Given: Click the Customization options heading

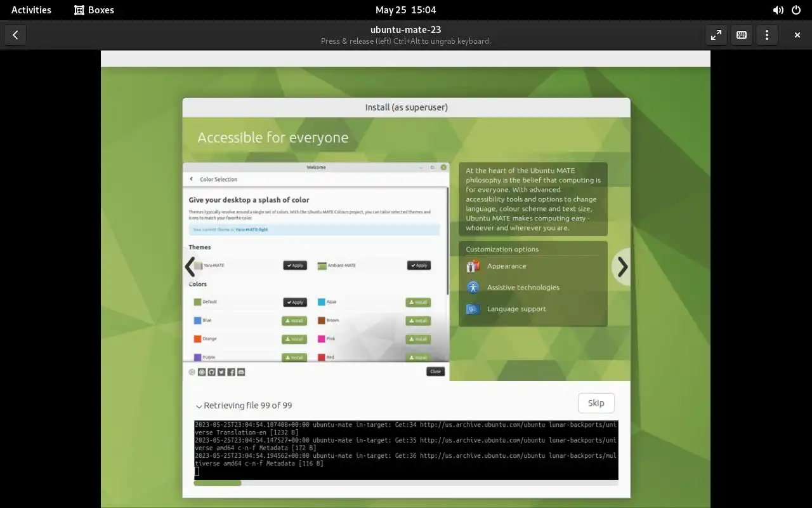Looking at the screenshot, I should pos(502,250).
